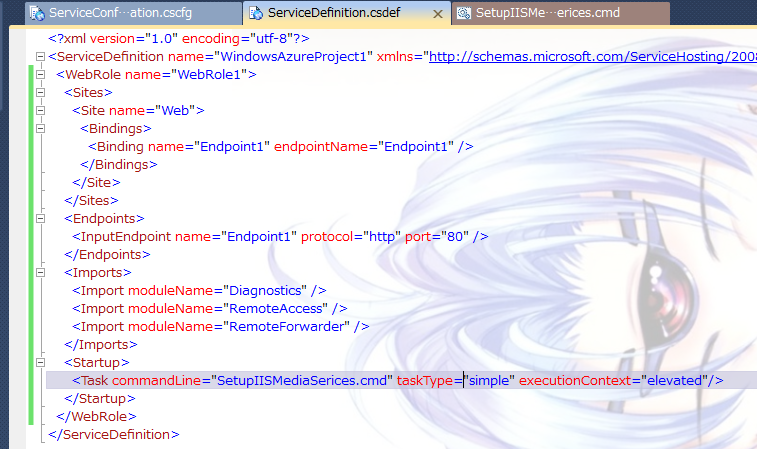Click the closing </Endpoints> tag
This screenshot has height=449, width=757.
[107, 254]
